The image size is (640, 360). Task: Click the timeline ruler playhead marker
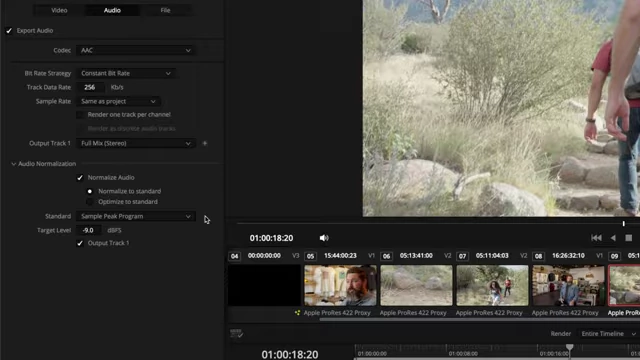pos(570,348)
